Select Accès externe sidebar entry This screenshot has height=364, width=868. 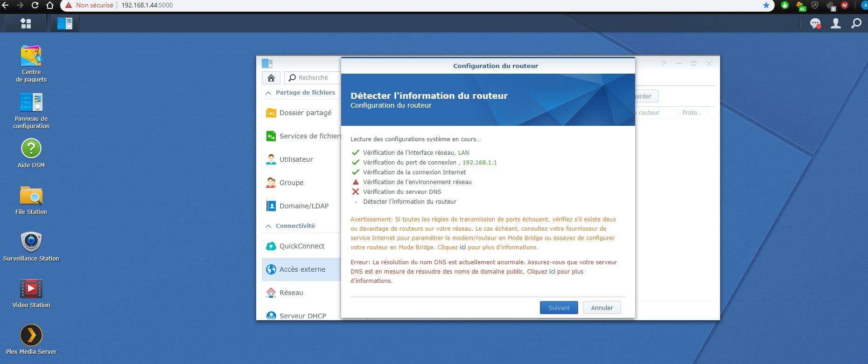coord(301,269)
